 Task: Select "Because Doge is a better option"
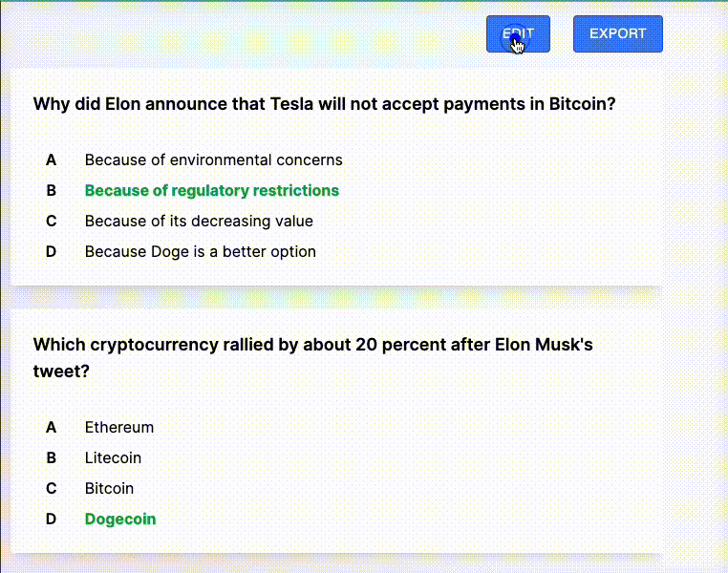(200, 251)
